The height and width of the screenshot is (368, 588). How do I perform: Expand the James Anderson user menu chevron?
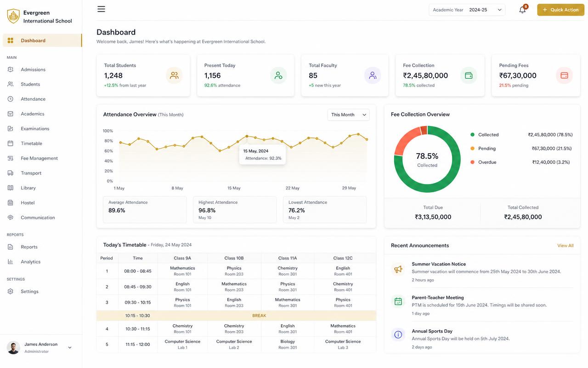[x=70, y=348]
